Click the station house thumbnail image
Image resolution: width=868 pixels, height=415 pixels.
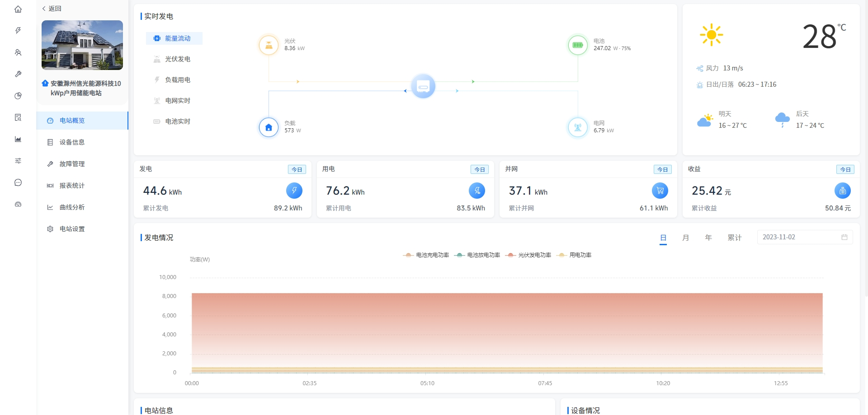[x=82, y=45]
